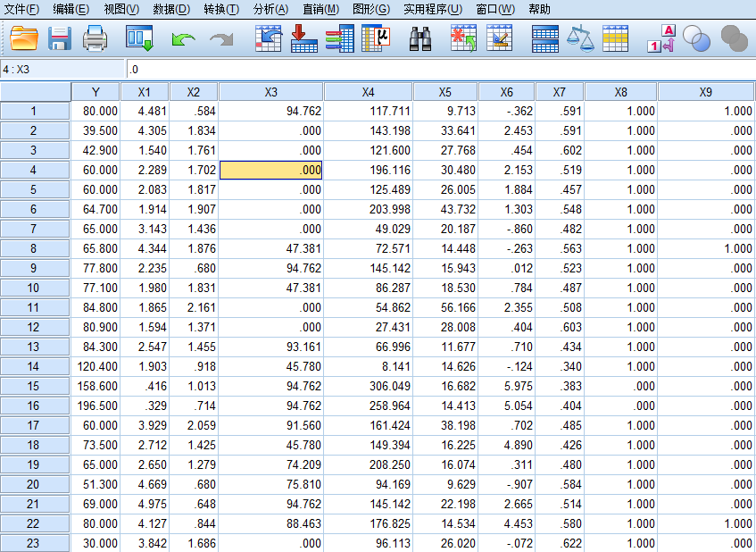Image resolution: width=756 pixels, height=552 pixels.
Task: Open the 文件(F) menu
Action: pos(21,9)
